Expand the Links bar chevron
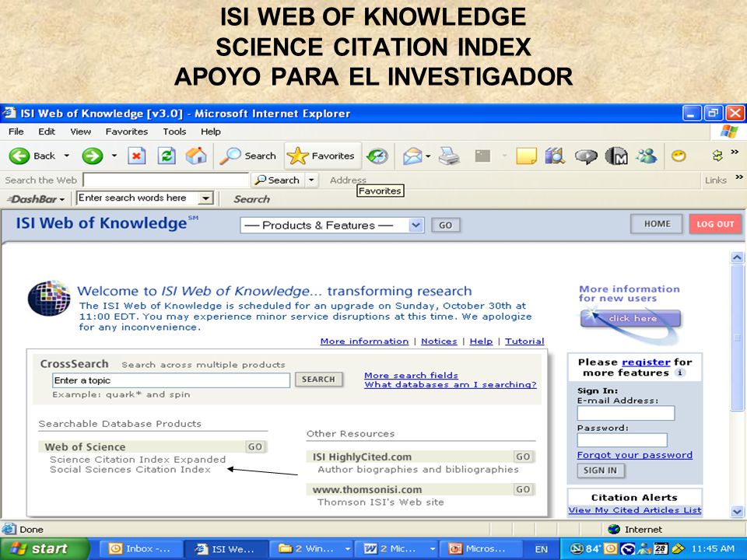 tap(739, 177)
